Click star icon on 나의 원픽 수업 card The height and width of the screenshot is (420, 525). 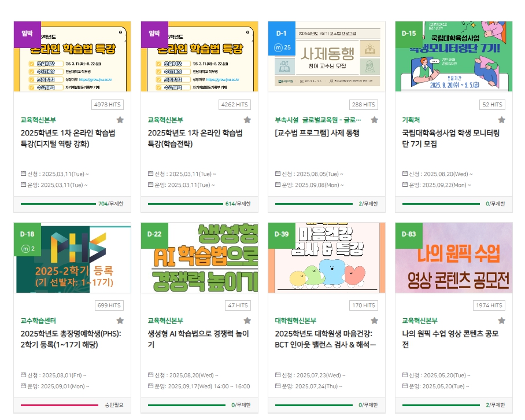tap(502, 321)
